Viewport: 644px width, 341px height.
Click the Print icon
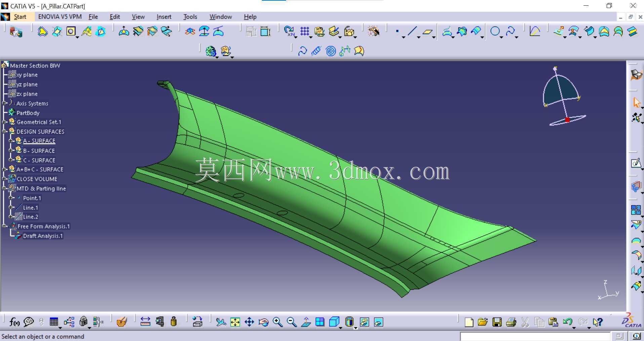pos(511,322)
